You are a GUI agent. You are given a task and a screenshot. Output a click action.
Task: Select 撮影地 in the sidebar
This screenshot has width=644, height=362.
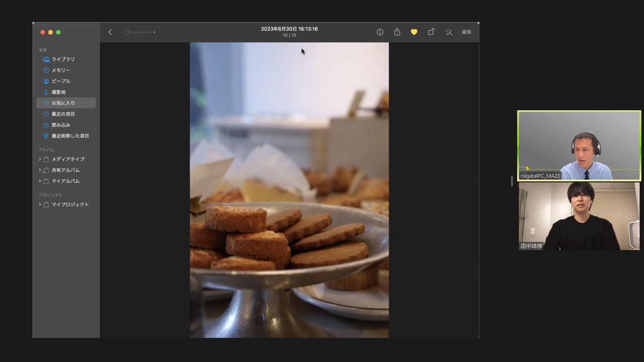tap(58, 92)
